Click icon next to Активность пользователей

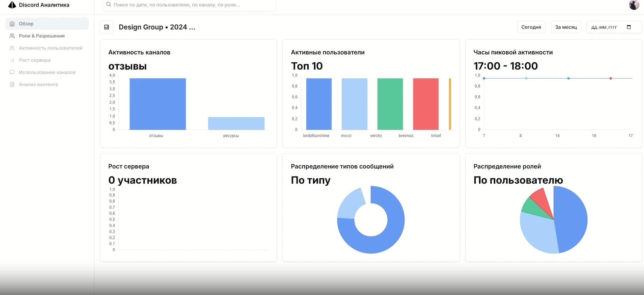tap(12, 48)
